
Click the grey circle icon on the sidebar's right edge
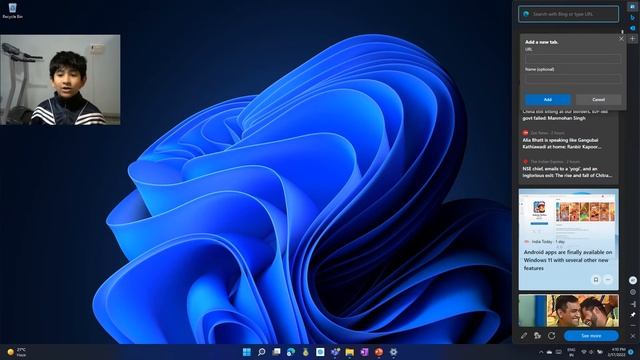click(x=633, y=292)
